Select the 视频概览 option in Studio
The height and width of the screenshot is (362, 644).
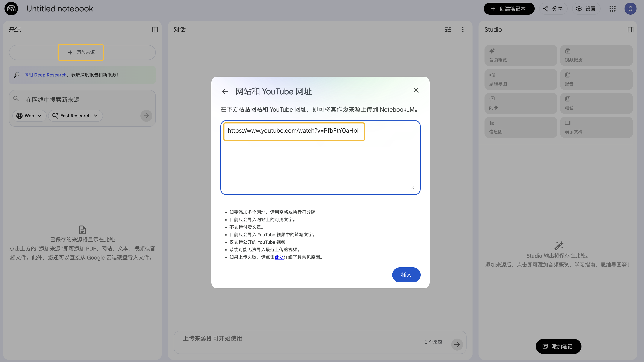pyautogui.click(x=596, y=55)
